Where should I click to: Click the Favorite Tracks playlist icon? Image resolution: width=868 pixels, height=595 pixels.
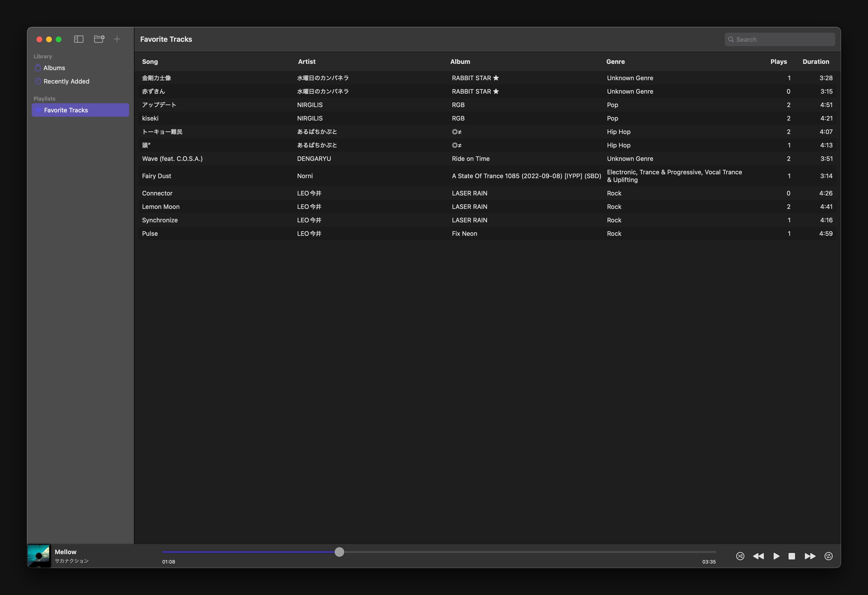38,110
